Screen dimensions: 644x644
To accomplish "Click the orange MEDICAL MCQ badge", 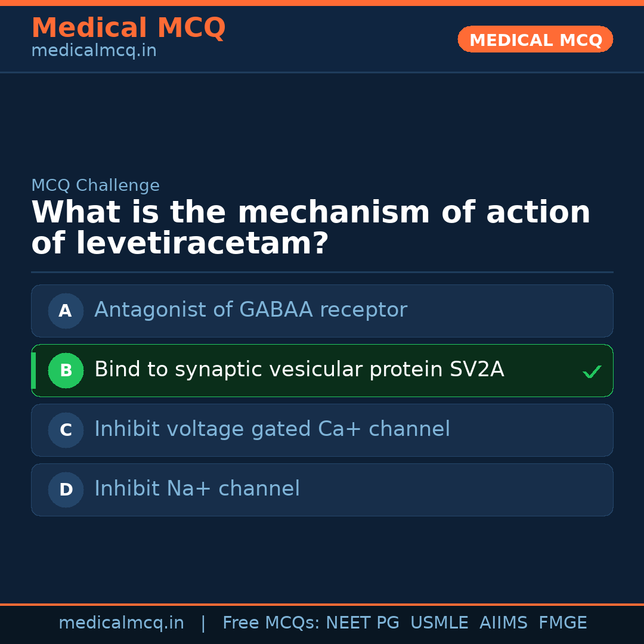I will 535,40.
